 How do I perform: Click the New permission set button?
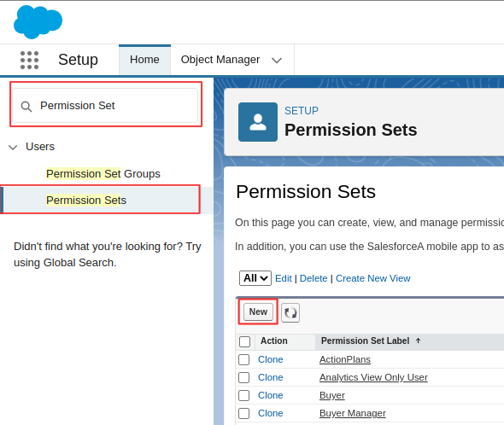click(258, 311)
